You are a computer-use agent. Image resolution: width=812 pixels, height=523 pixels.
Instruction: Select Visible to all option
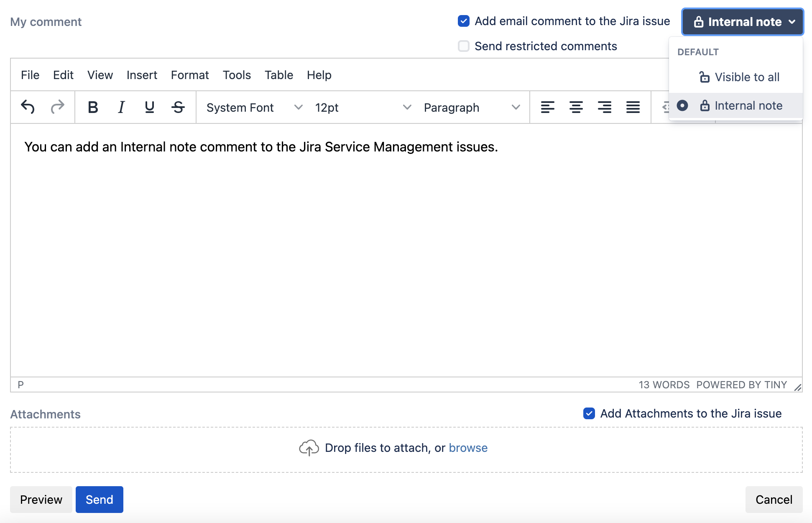(x=747, y=77)
